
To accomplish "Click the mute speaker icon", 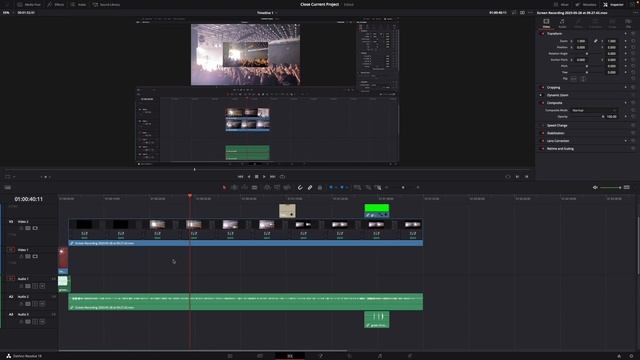I will [x=595, y=187].
